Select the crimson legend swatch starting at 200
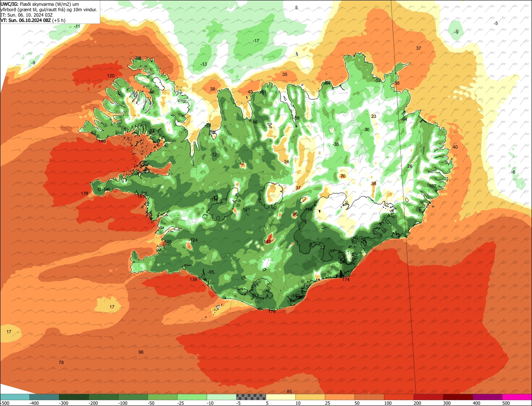The width and height of the screenshot is (532, 406). [x=429, y=397]
